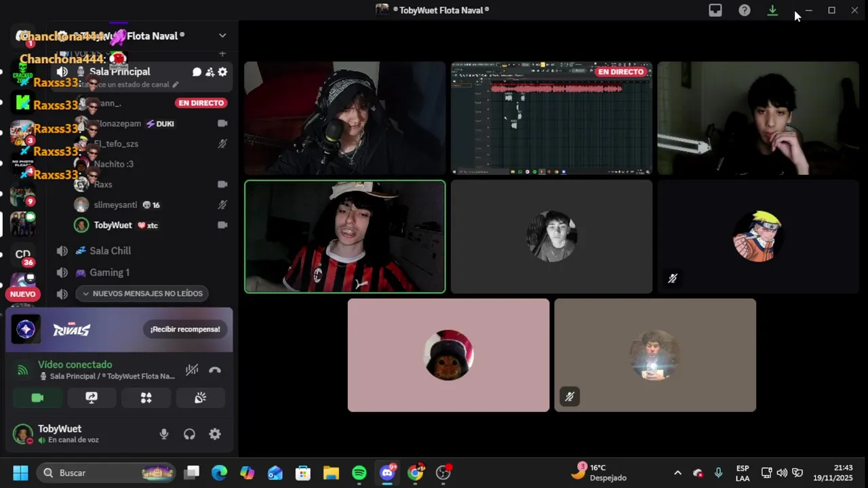Select user TobyWuet in voice list
Image resolution: width=868 pixels, height=488 pixels.
click(x=151, y=225)
